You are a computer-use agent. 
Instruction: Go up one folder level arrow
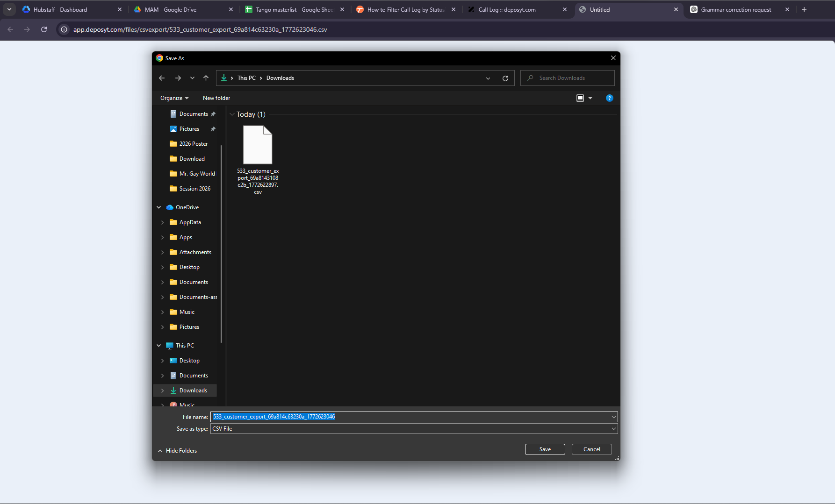(x=206, y=78)
